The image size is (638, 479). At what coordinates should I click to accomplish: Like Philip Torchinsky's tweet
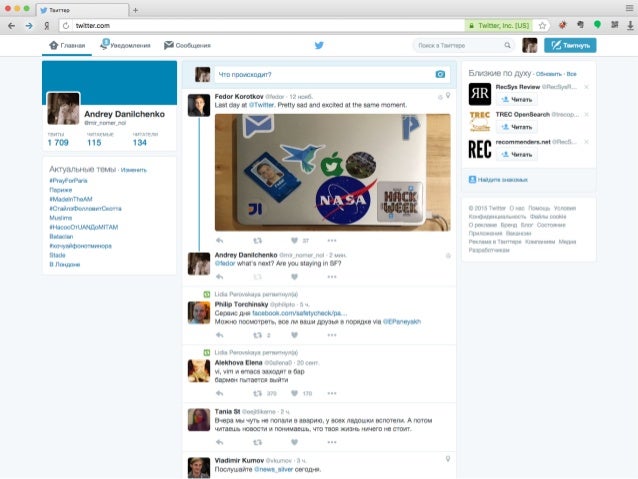pos(295,335)
